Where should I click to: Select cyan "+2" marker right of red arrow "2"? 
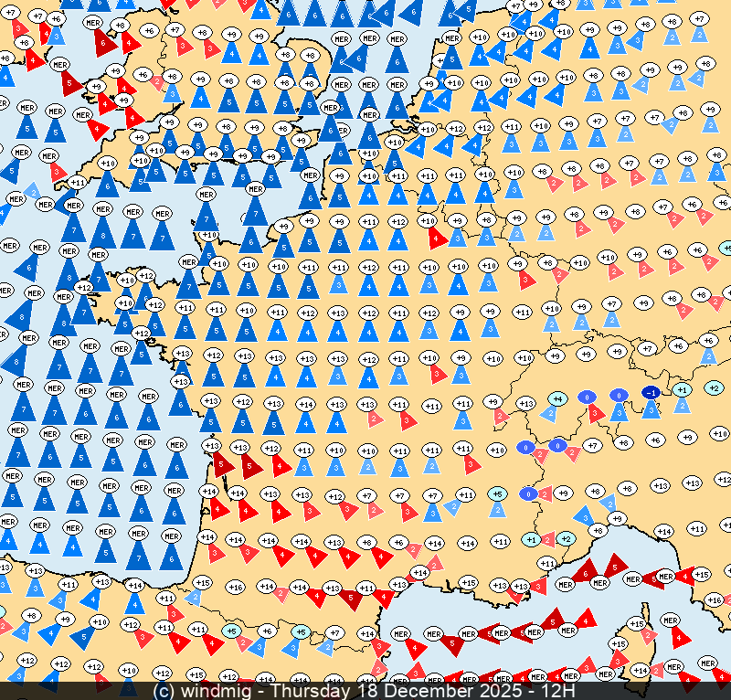coord(566,539)
